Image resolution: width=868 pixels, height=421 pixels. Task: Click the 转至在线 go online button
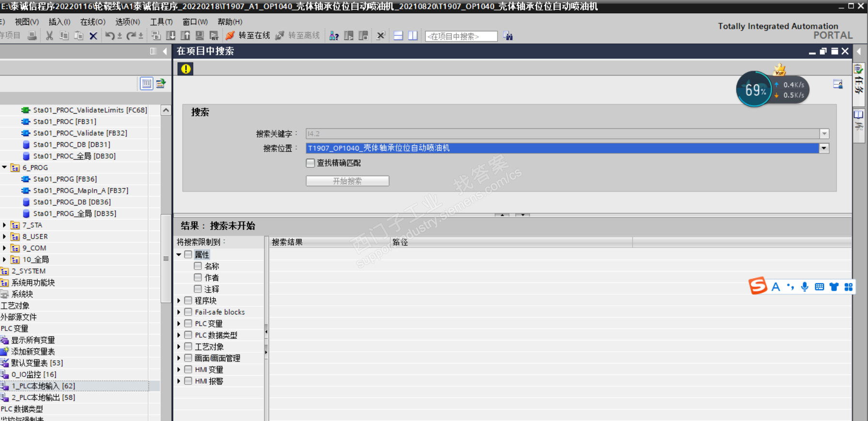(x=248, y=36)
